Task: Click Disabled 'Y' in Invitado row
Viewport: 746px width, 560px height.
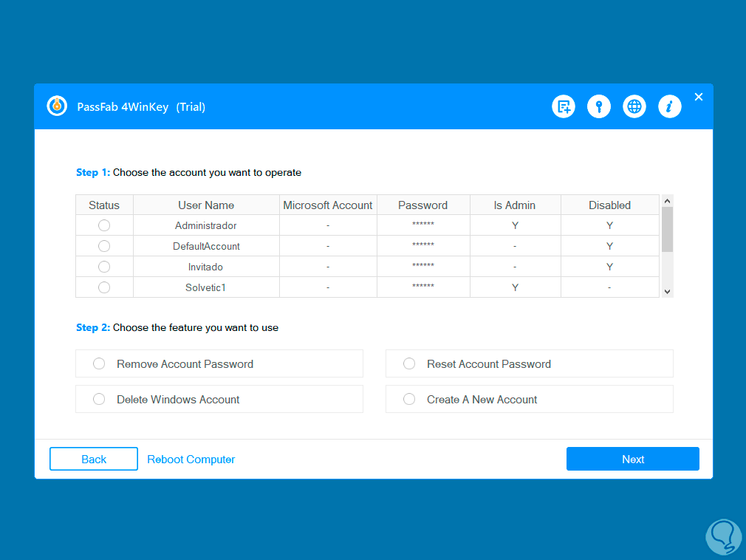Action: pos(609,267)
